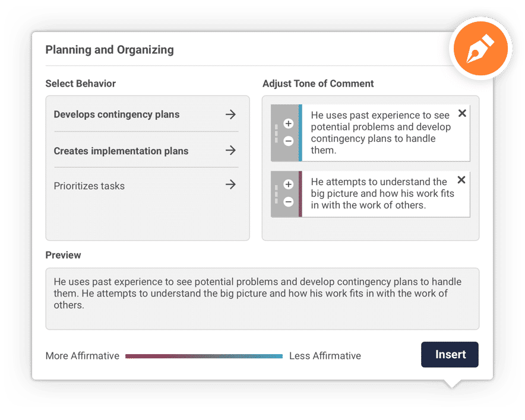Remove the big picture comment with X
Viewport: 525px width, 420px height.
point(461,180)
